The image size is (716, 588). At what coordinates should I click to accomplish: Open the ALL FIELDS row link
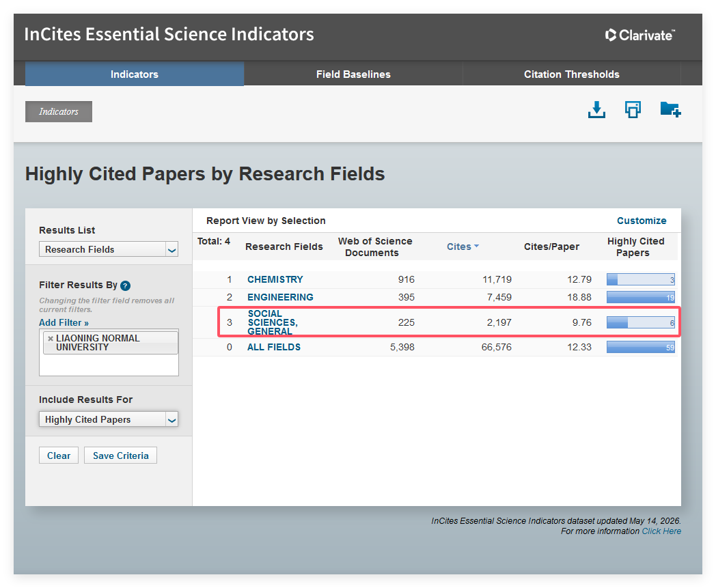click(x=273, y=347)
